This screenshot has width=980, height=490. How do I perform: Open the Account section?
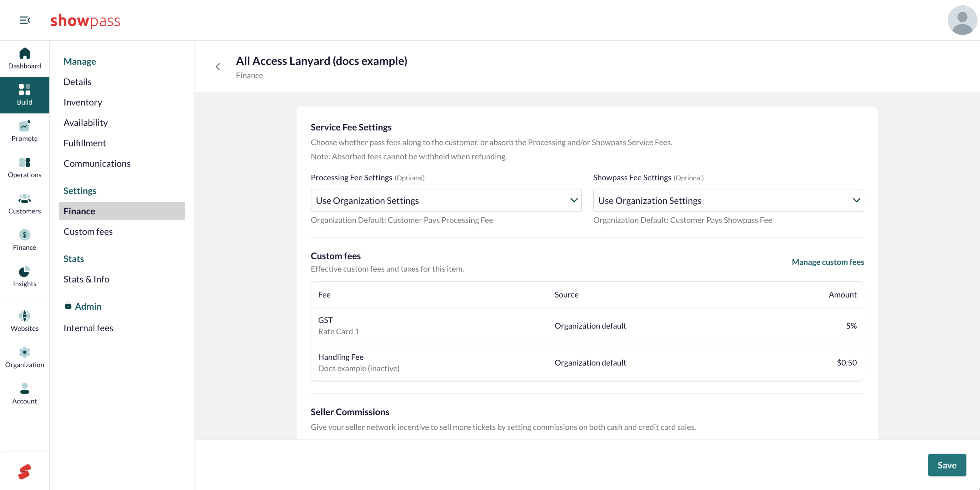(24, 394)
